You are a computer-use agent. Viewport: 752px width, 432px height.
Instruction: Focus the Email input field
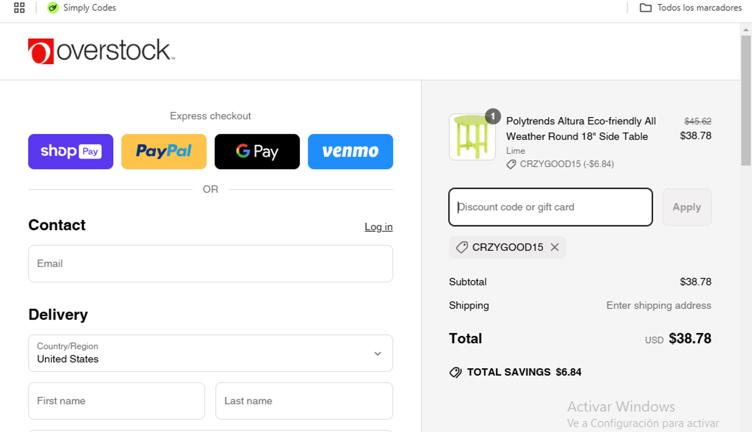coord(211,264)
